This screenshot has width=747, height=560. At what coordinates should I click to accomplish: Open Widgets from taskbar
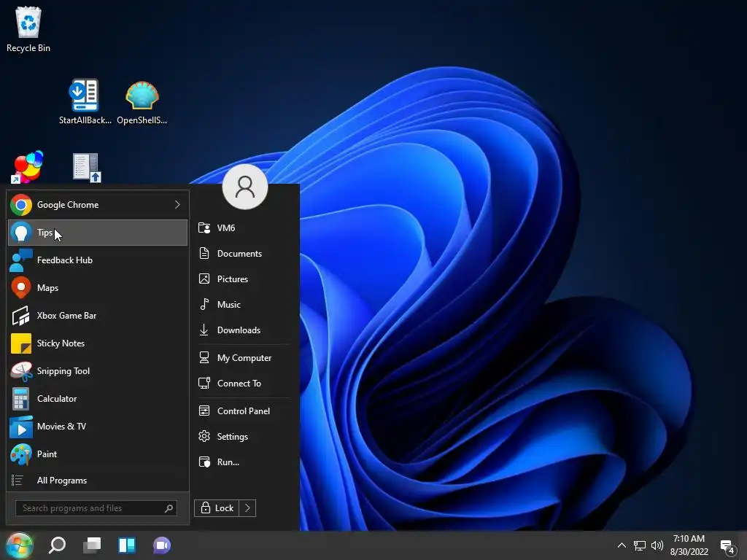[x=127, y=545]
